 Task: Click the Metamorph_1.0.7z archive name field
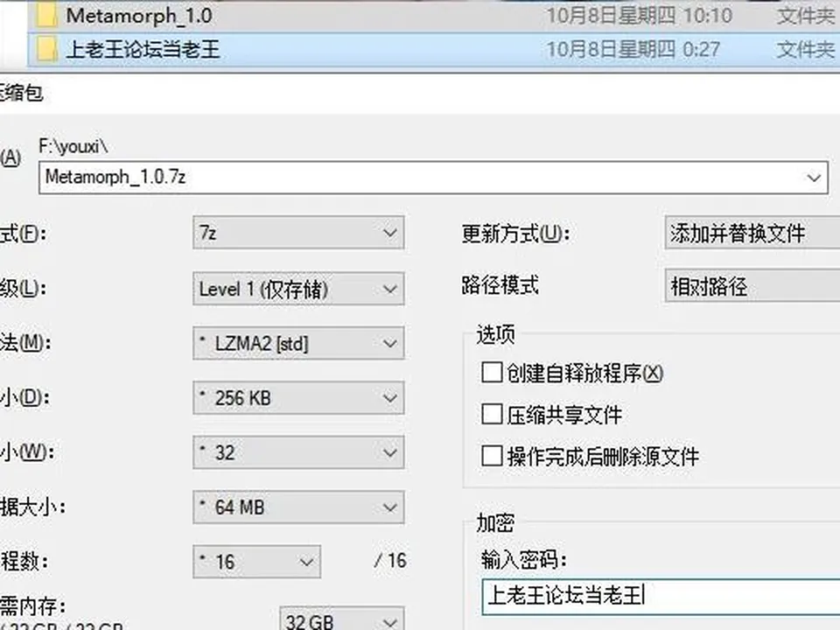433,178
